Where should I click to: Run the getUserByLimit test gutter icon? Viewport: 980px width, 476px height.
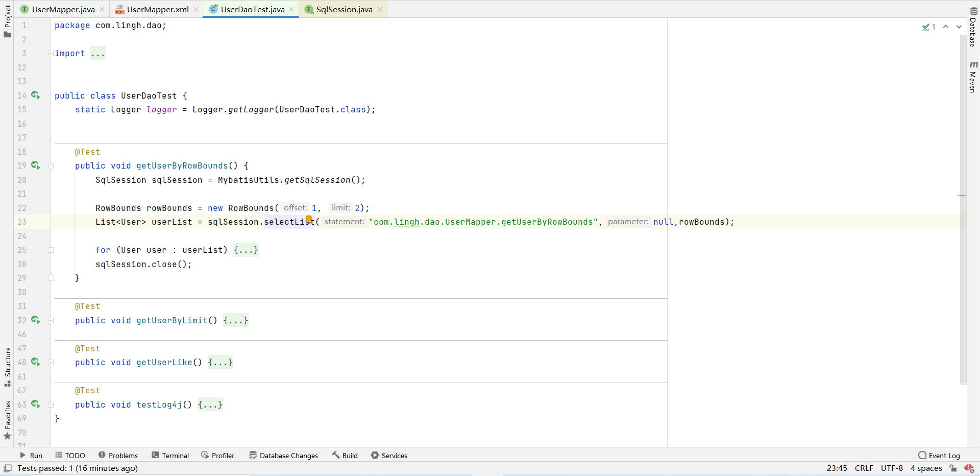coord(35,320)
